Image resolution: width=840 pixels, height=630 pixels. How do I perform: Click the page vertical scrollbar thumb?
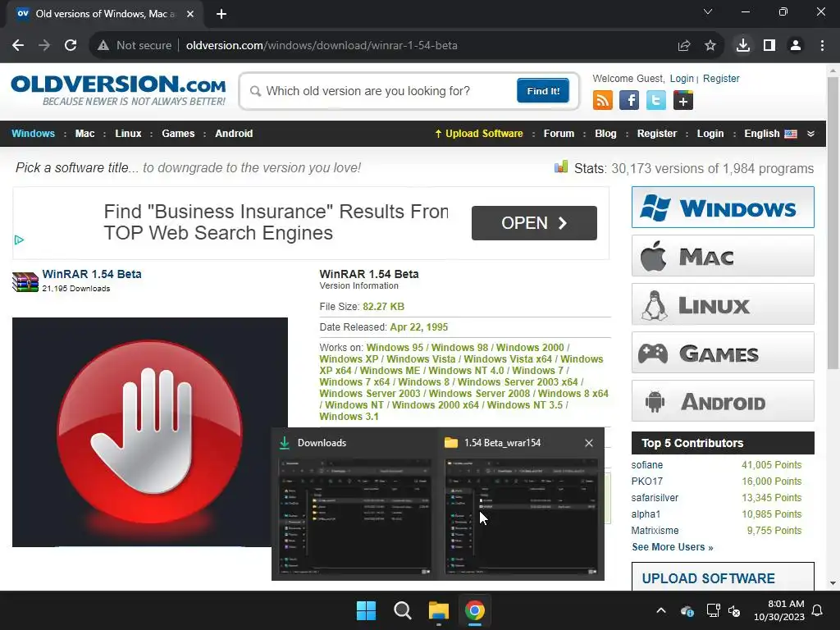click(x=833, y=223)
